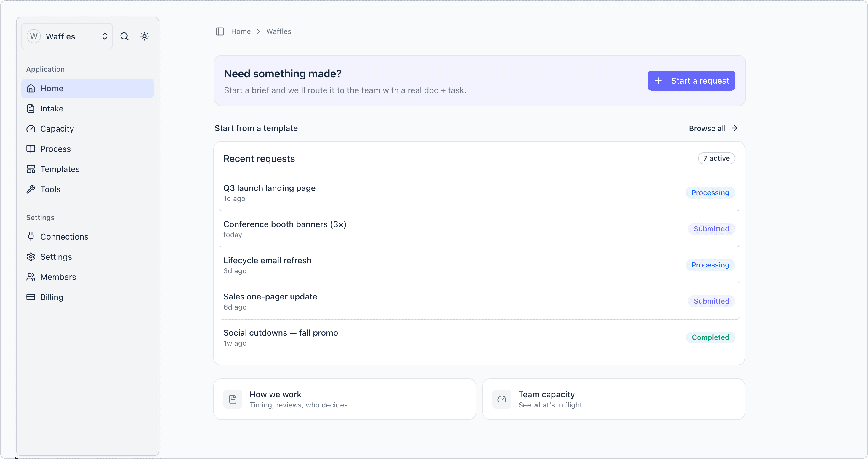Open the How we work card

pos(345,399)
